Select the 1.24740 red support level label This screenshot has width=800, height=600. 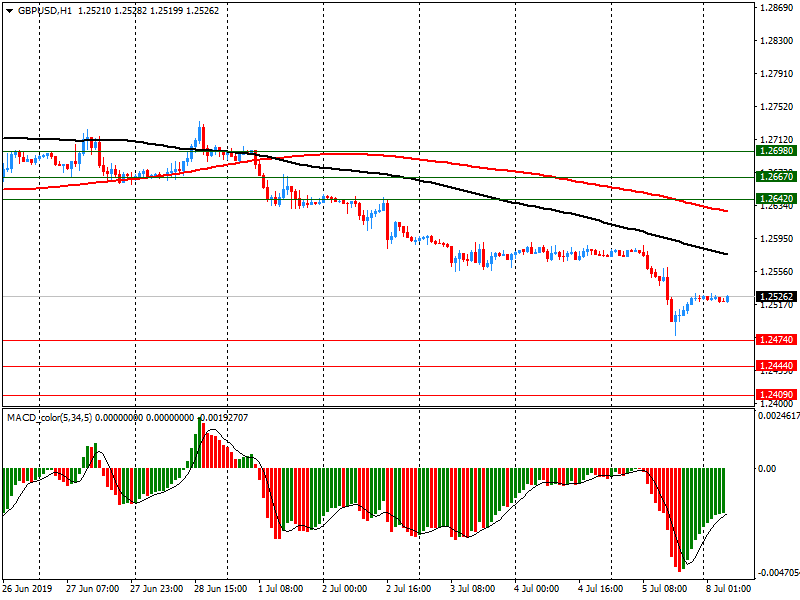click(776, 340)
